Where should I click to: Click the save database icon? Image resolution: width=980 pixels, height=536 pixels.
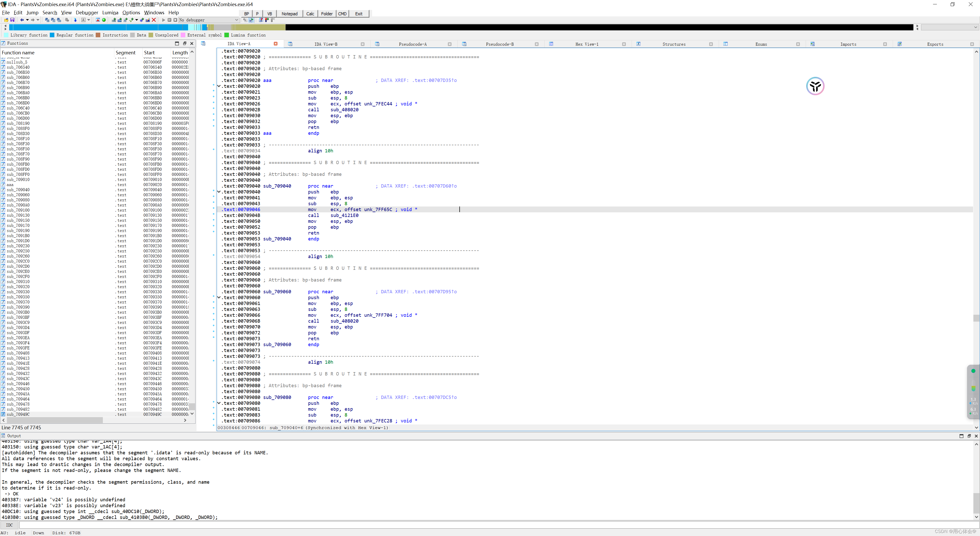pyautogui.click(x=13, y=20)
